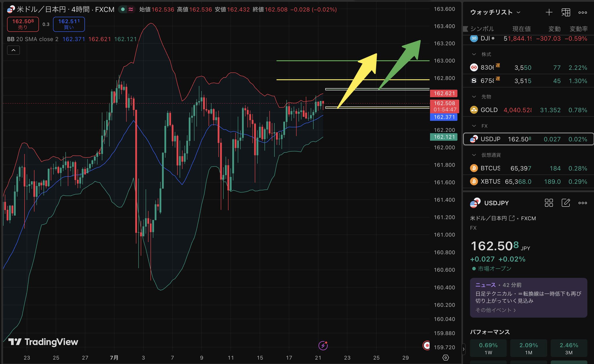Click the red 162.621 upper band price label
This screenshot has height=364, width=594.
[444, 93]
